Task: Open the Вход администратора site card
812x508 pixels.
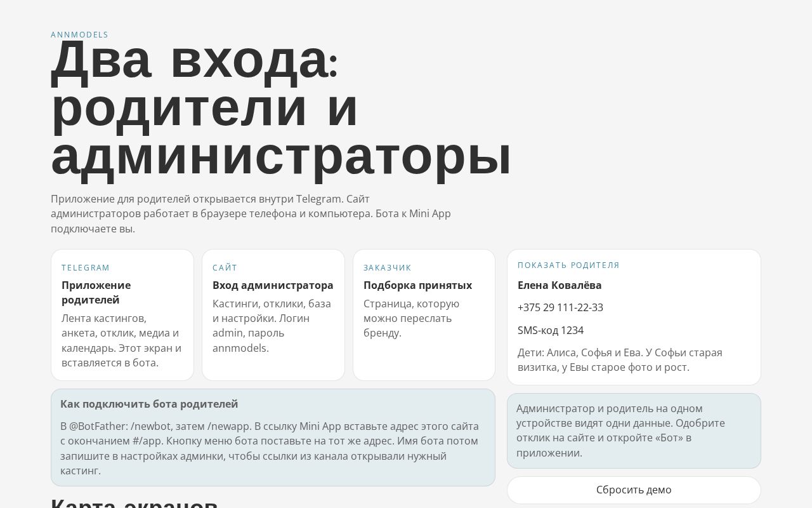Action: [x=273, y=315]
